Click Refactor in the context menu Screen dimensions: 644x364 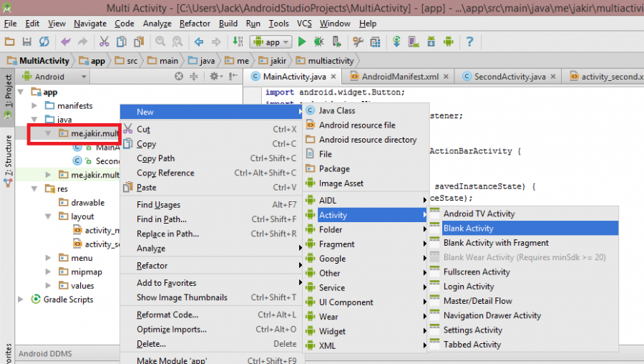coord(152,266)
